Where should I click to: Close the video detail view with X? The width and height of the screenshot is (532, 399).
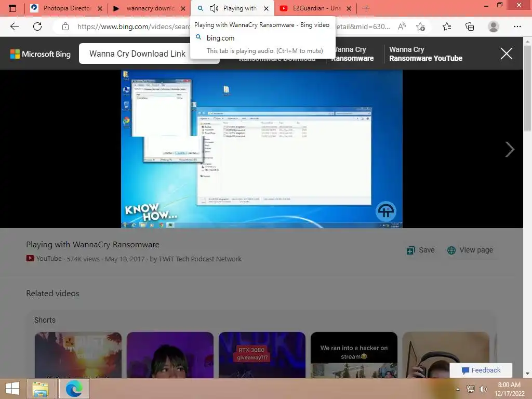coord(506,54)
